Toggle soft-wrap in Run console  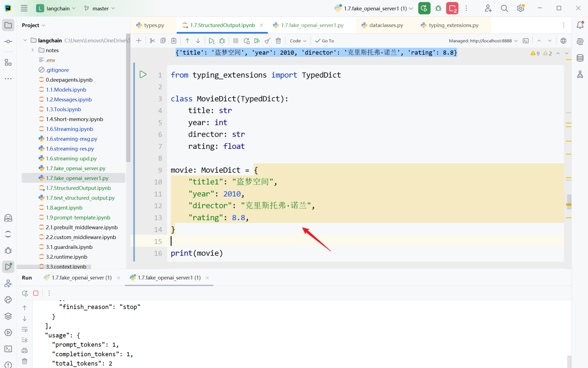(x=25, y=329)
